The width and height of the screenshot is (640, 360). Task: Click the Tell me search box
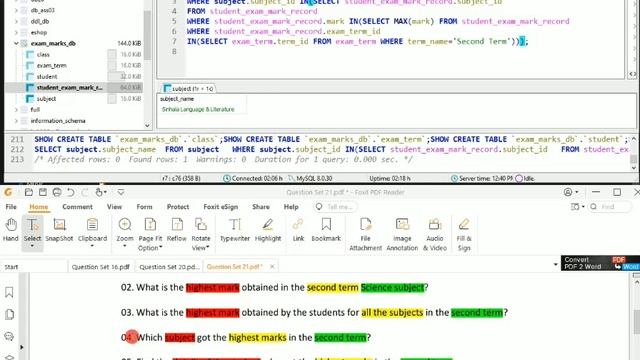[x=336, y=207]
